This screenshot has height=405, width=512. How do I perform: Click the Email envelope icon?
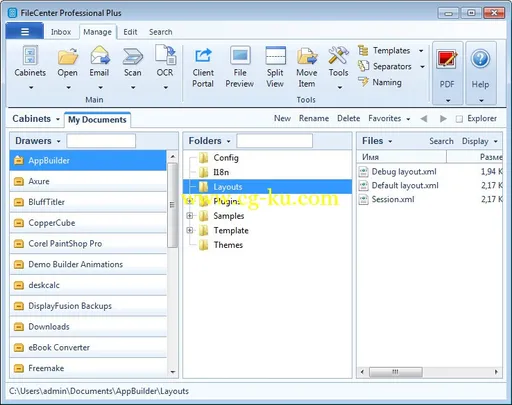click(x=100, y=55)
